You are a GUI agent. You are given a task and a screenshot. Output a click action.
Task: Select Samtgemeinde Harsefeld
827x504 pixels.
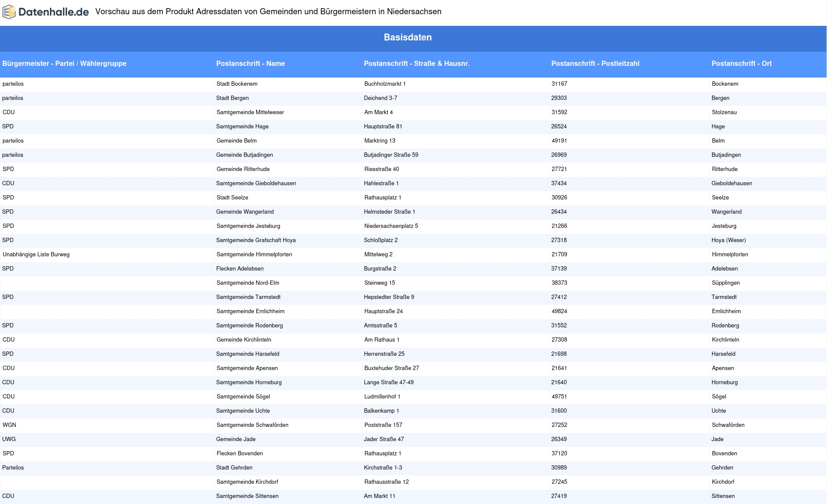tap(248, 354)
